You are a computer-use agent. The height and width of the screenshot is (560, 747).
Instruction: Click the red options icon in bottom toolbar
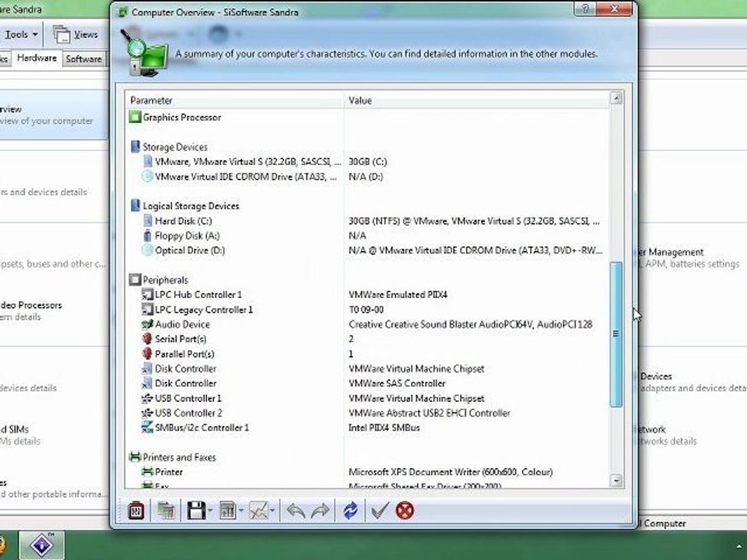[x=136, y=511]
